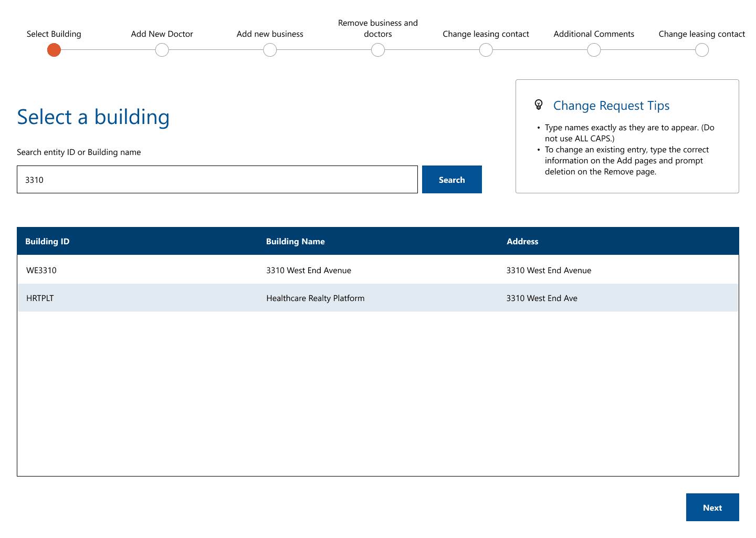Click the 3310 West End Ave address cell
The width and height of the screenshot is (756, 538).
(542, 298)
